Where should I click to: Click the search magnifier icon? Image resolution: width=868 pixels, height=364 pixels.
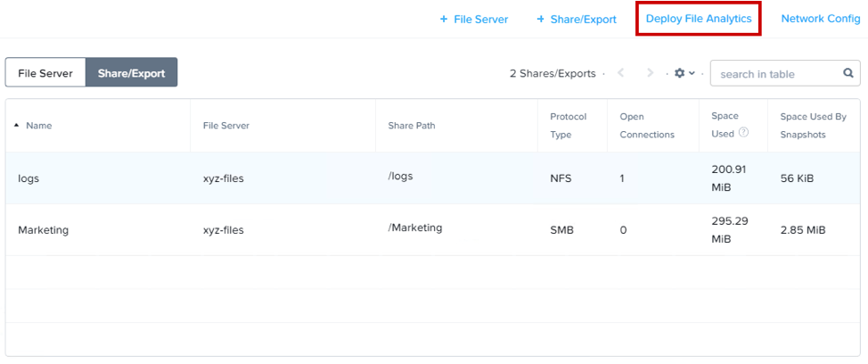[x=848, y=73]
